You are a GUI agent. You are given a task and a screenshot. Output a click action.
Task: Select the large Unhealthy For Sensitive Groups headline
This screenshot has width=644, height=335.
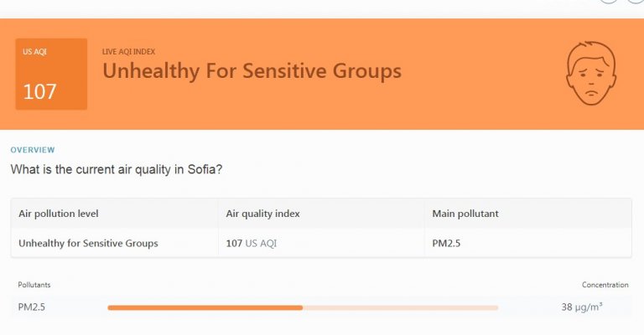click(252, 71)
